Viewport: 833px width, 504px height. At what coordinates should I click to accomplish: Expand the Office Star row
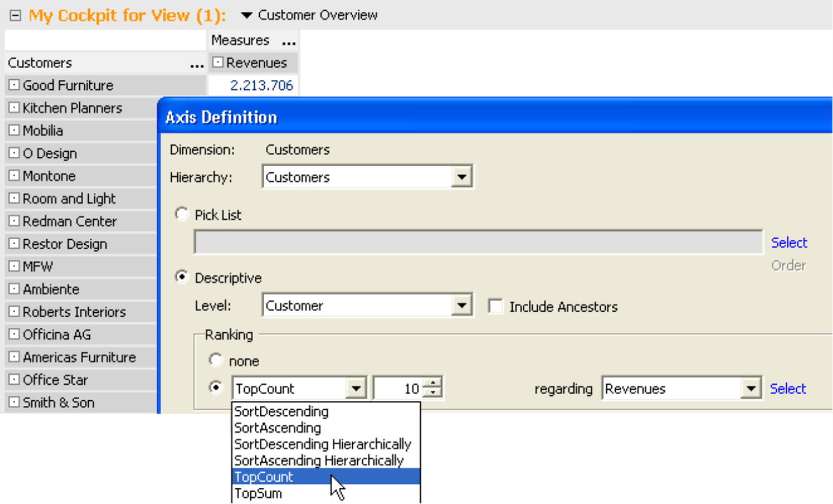(x=14, y=380)
